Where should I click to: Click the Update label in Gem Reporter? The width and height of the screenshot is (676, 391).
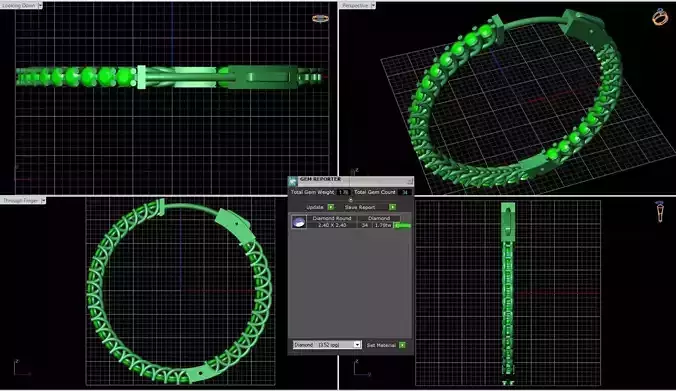[315, 207]
